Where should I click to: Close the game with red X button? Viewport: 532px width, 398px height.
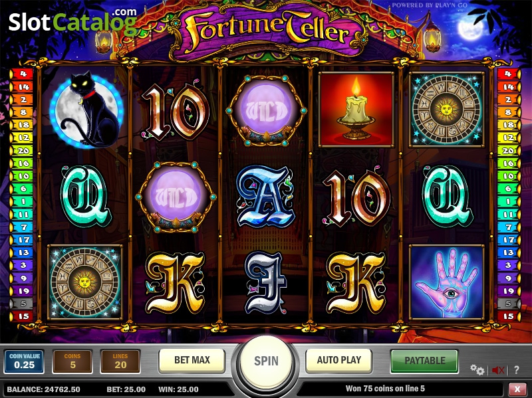[517, 389]
